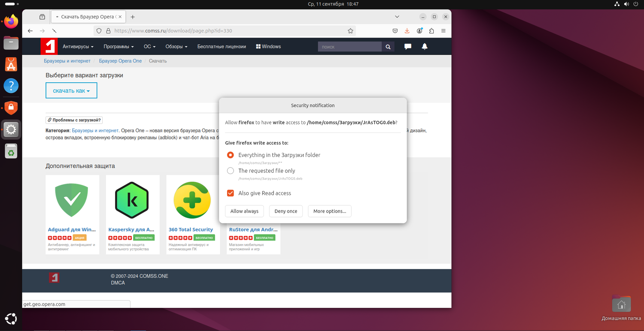Image resolution: width=644 pixels, height=331 pixels.
Task: Open the Windows section in the site menu
Action: [x=268, y=47]
